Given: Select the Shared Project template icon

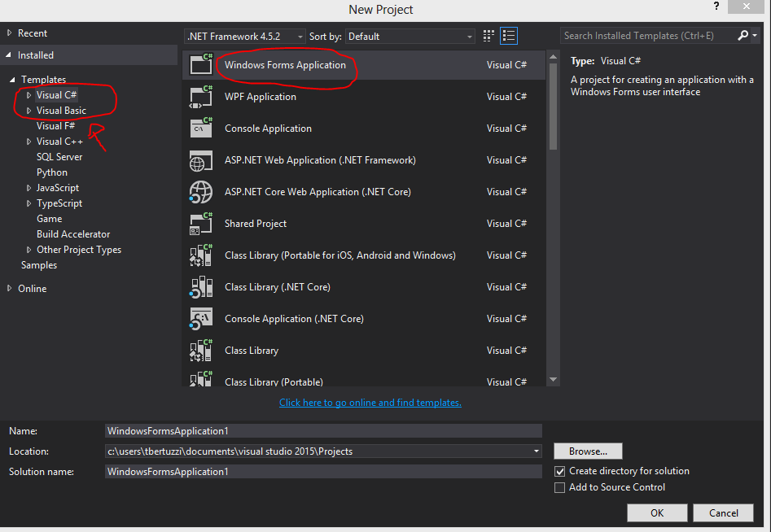Looking at the screenshot, I should tap(201, 223).
